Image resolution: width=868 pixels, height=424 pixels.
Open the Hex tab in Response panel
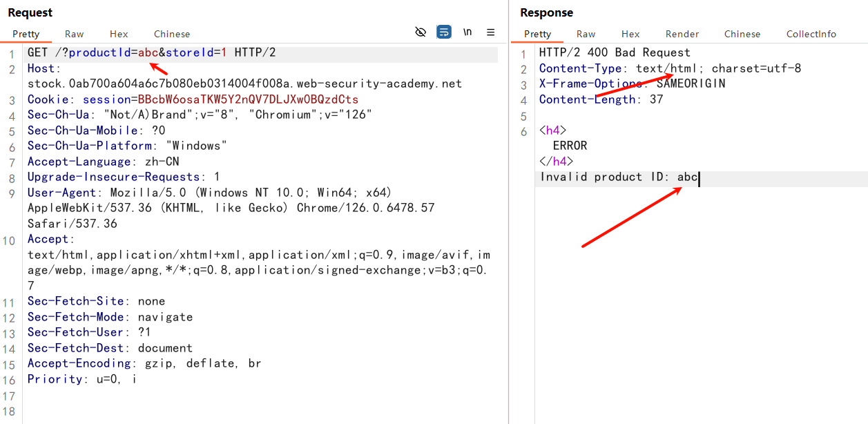pos(630,34)
